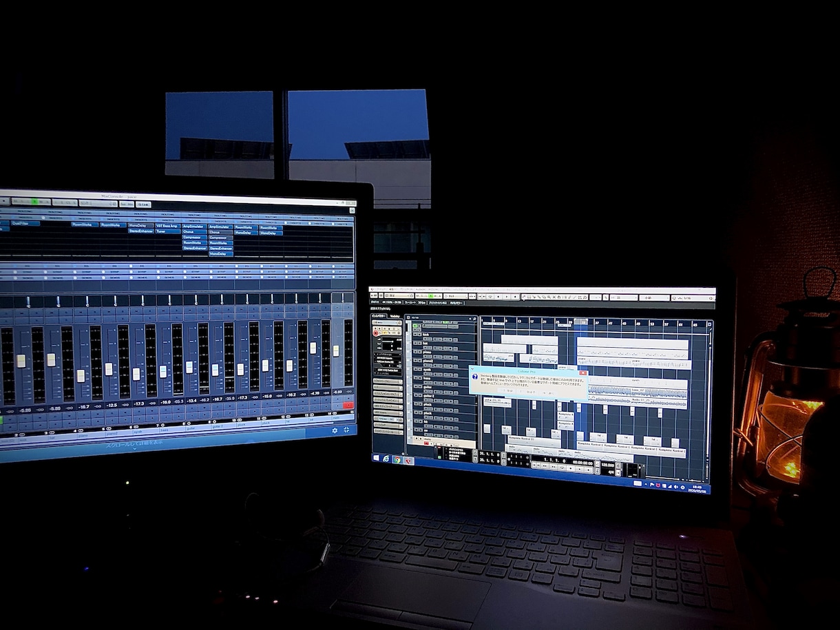Expand the scroll-for-details chevron below MixConsole
The width and height of the screenshot is (840, 630).
(x=134, y=448)
